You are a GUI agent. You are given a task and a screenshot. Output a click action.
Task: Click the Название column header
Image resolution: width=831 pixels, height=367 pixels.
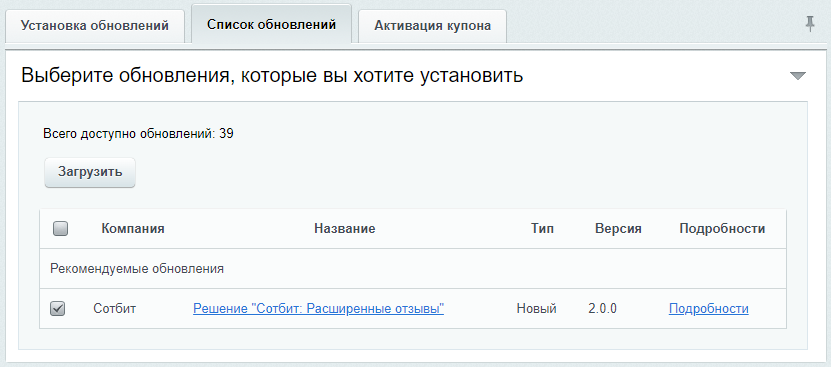(x=344, y=229)
